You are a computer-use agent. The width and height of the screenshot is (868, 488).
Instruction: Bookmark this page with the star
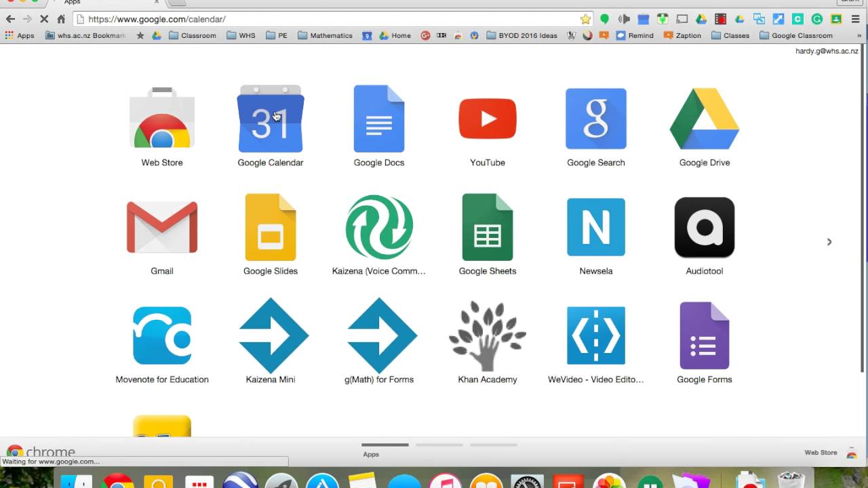tap(585, 19)
